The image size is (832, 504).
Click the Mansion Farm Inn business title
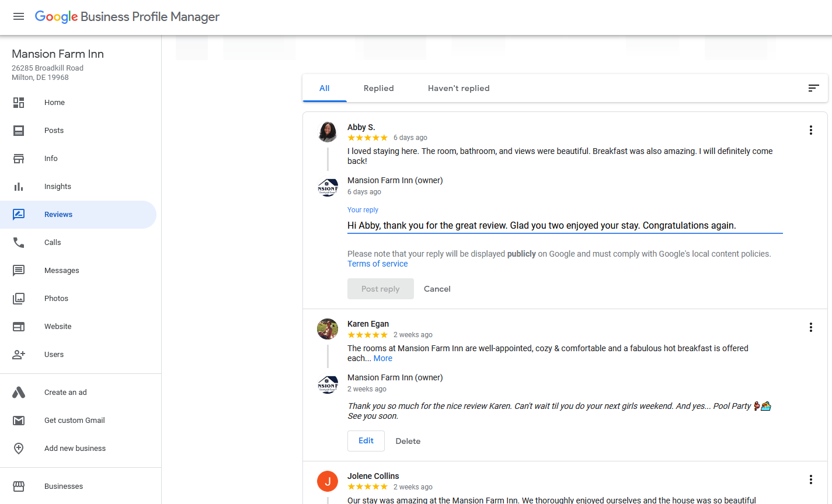pyautogui.click(x=58, y=54)
